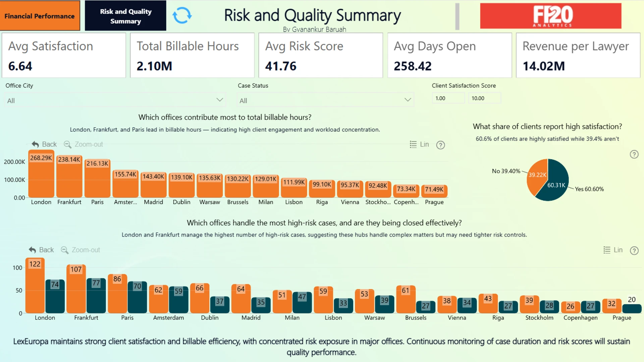Viewport: 644px width, 362px height.
Task: Click Lisbon bar showing 111.99K hours
Action: (294, 188)
